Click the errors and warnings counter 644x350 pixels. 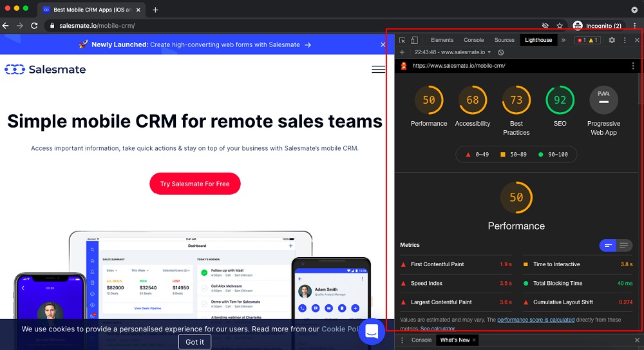pos(588,40)
